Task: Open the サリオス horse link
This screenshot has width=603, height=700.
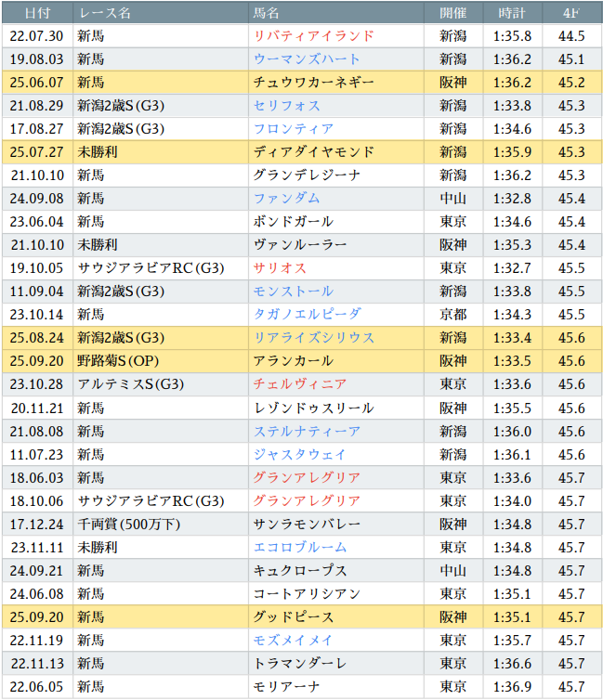Action: 281,268
